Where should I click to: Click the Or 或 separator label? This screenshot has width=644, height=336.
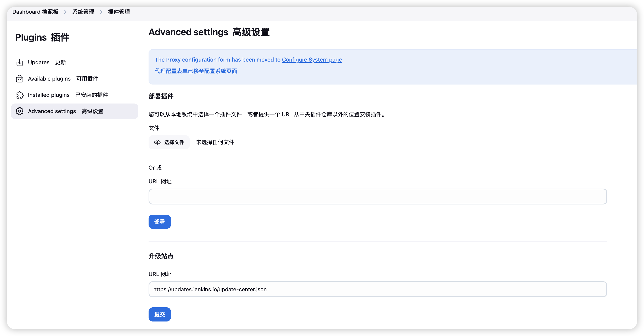click(155, 168)
